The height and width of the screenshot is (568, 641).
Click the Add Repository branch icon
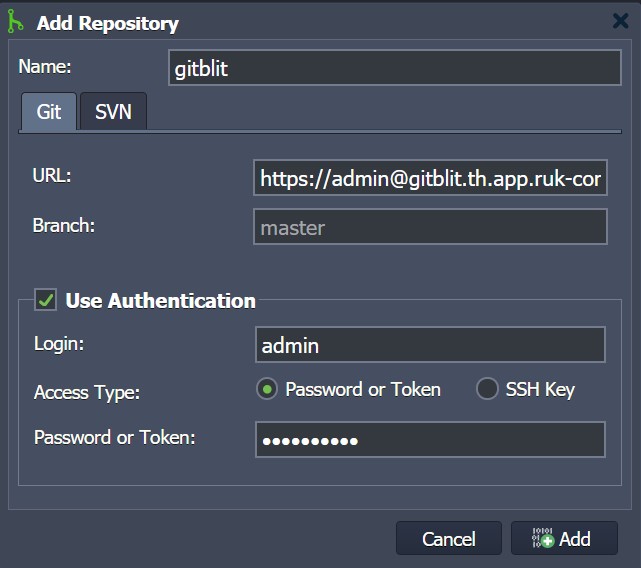pos(15,21)
